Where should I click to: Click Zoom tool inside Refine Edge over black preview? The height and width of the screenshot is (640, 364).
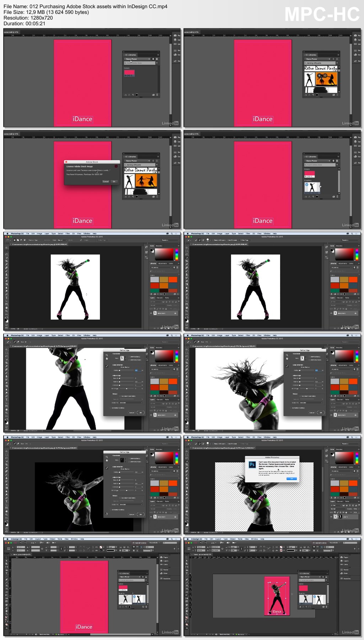click(x=107, y=457)
